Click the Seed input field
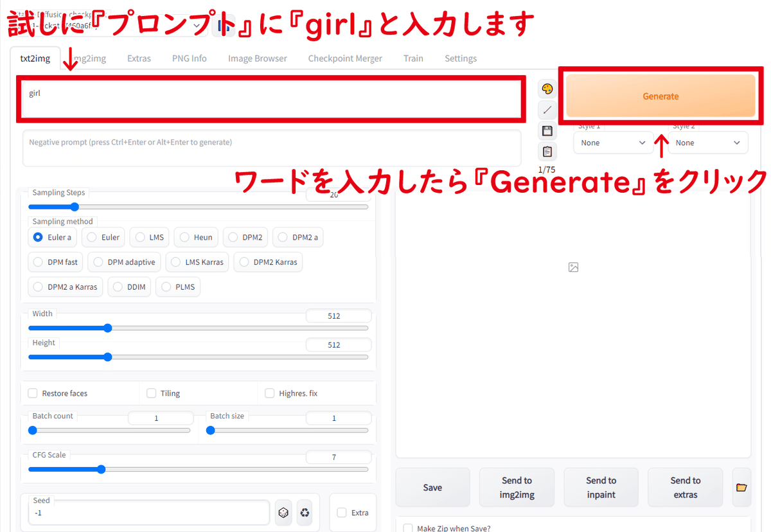The image size is (771, 532). (x=149, y=513)
